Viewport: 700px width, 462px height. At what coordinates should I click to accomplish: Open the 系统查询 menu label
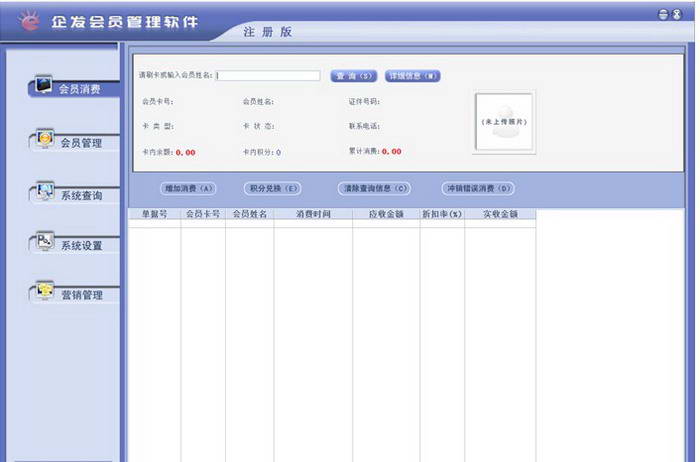pyautogui.click(x=81, y=195)
